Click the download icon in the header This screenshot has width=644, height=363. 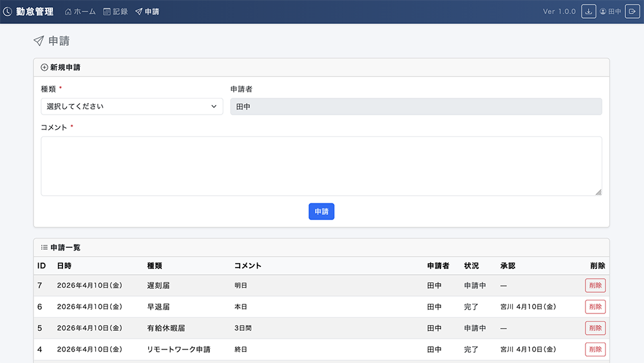589,12
